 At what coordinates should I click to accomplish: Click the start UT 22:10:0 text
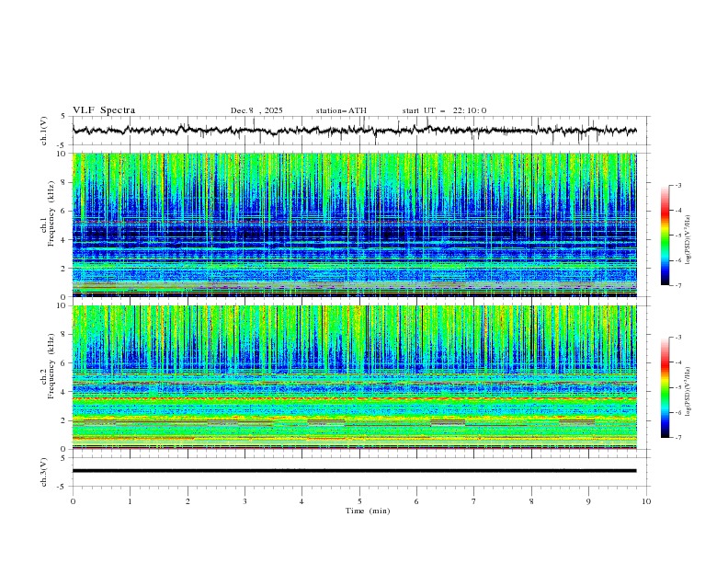coord(444,110)
